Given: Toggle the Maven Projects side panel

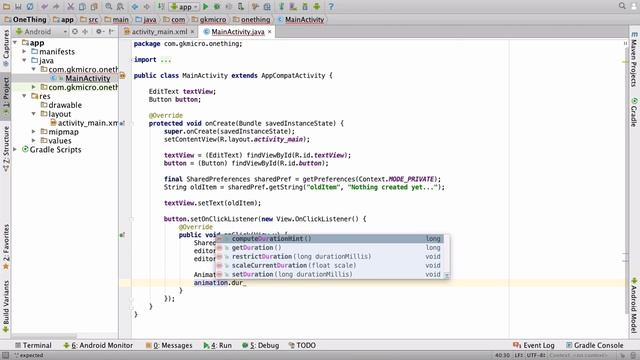Looking at the screenshot, I should point(634,60).
